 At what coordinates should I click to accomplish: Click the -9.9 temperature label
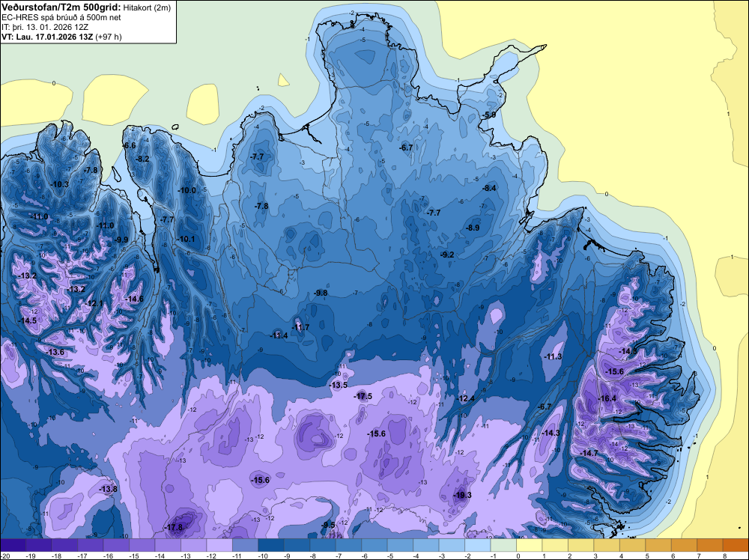click(x=121, y=240)
